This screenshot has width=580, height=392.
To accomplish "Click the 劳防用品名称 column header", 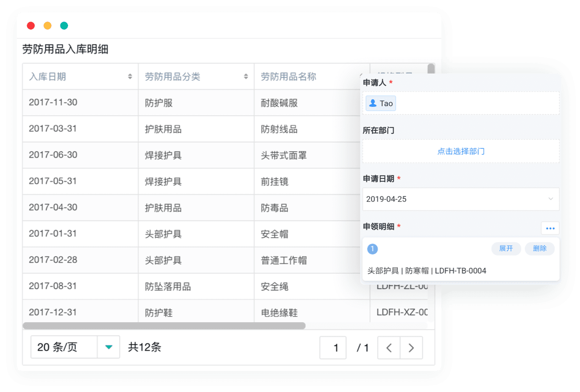I will tap(289, 76).
